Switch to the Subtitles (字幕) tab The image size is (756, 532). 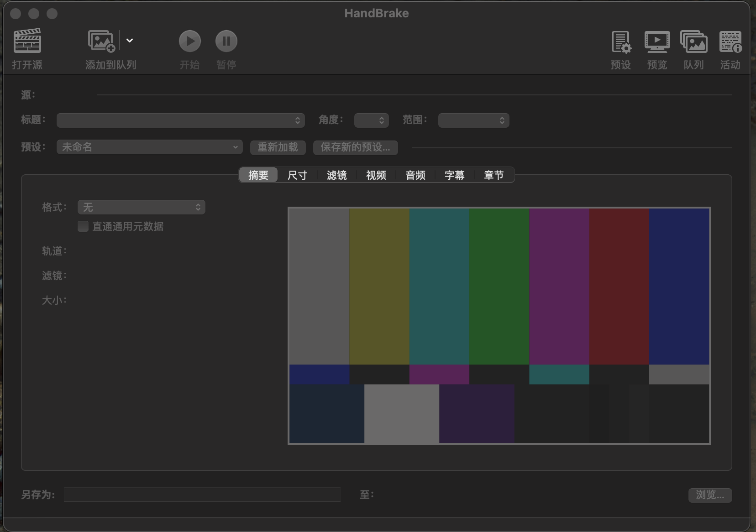455,175
